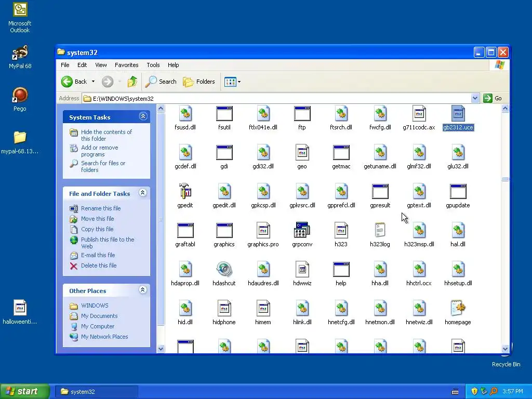Select the homepage file icon
The image size is (532, 399).
[458, 309]
